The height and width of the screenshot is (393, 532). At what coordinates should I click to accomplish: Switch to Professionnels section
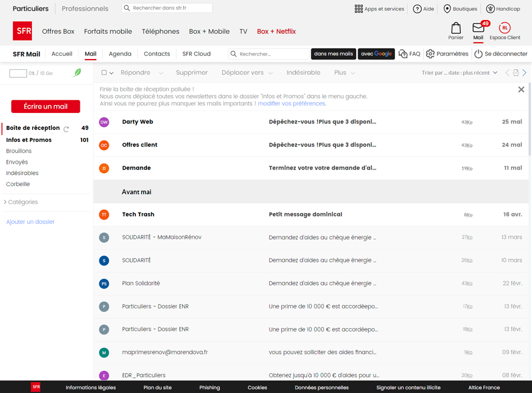tap(85, 8)
